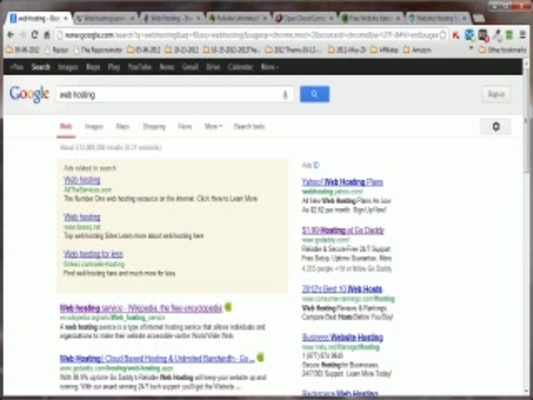This screenshot has height=400, width=533.
Task: Click green icon beside Wikipedia result title
Action: click(x=228, y=307)
